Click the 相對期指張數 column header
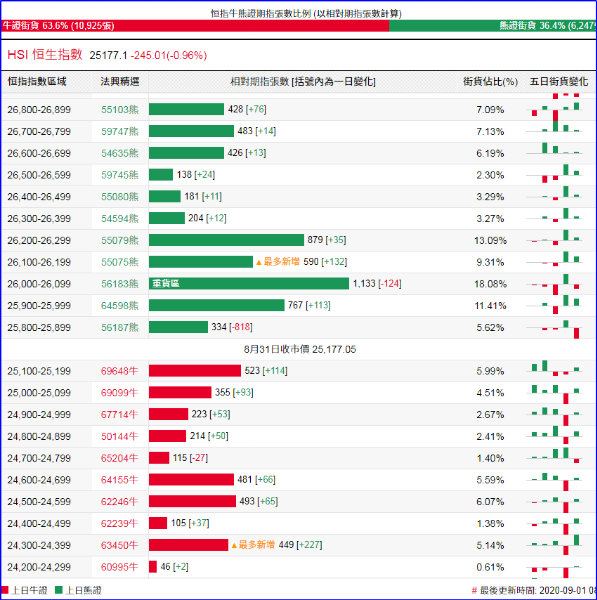This screenshot has height=600, width=597. [x=303, y=82]
